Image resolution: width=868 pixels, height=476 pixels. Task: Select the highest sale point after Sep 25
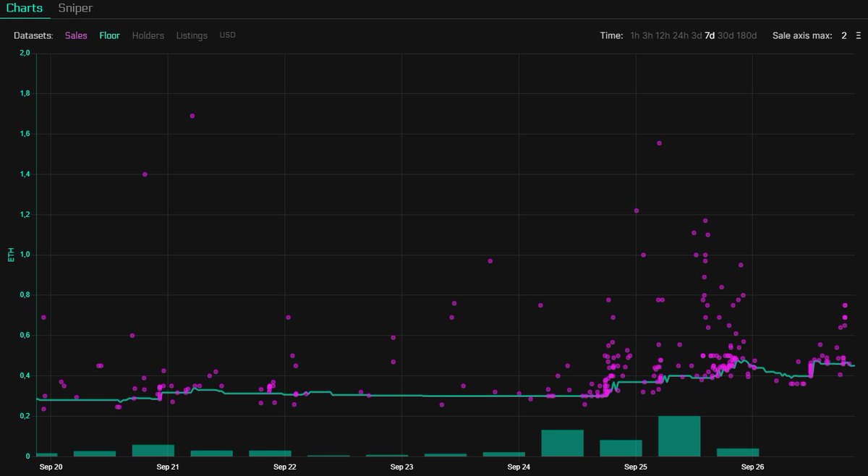pos(659,143)
